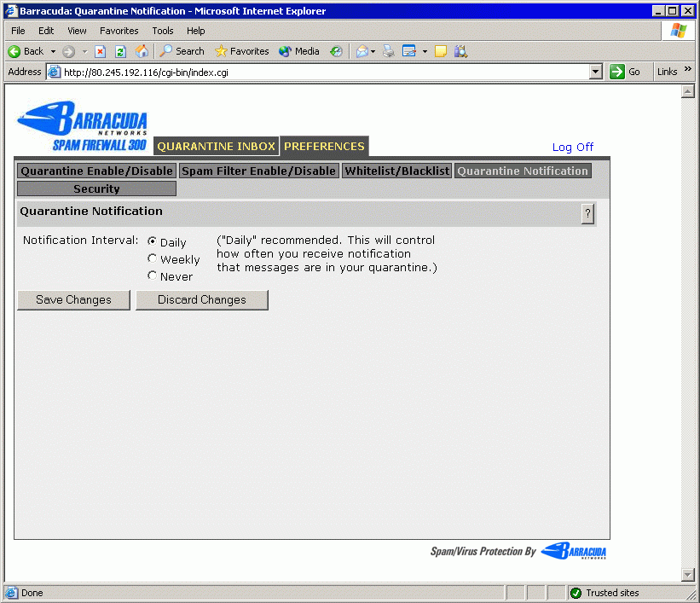Click the vertical scrollbar down arrow

tap(688, 575)
